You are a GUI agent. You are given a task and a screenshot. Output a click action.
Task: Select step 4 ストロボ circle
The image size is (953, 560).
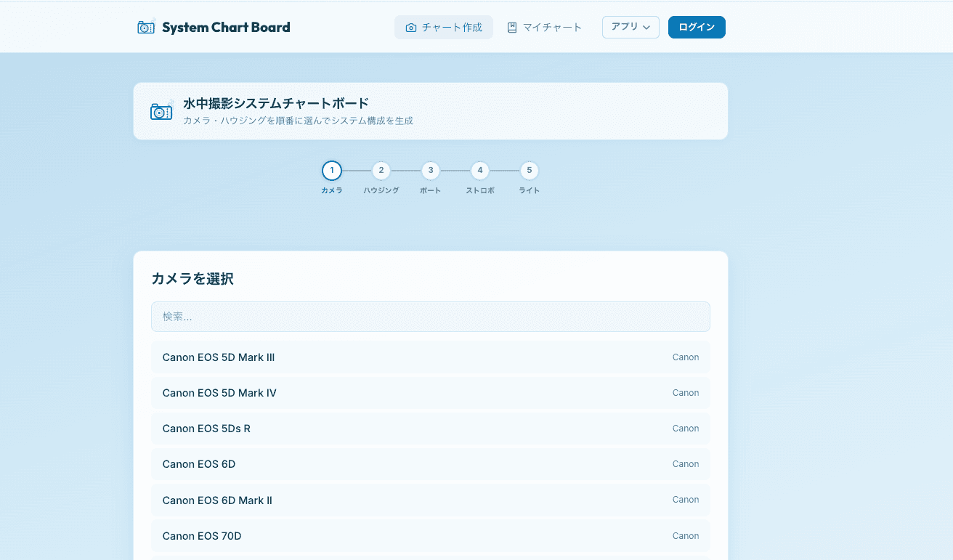click(x=480, y=171)
